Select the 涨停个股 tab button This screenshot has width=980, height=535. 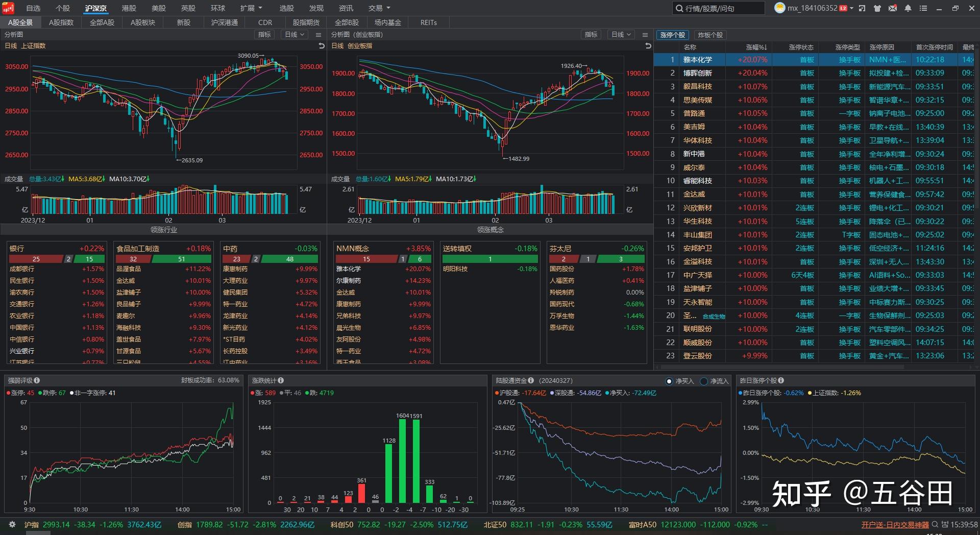click(673, 35)
